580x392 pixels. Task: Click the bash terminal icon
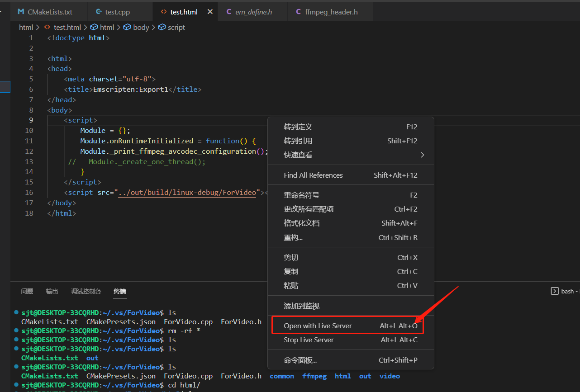click(554, 291)
